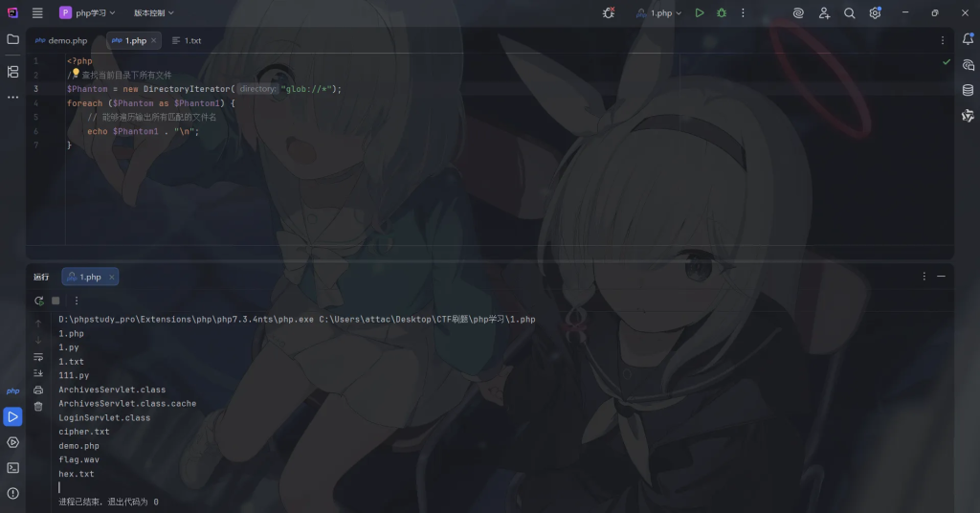
Task: Expand the php学习 project dropdown
Action: click(x=87, y=13)
